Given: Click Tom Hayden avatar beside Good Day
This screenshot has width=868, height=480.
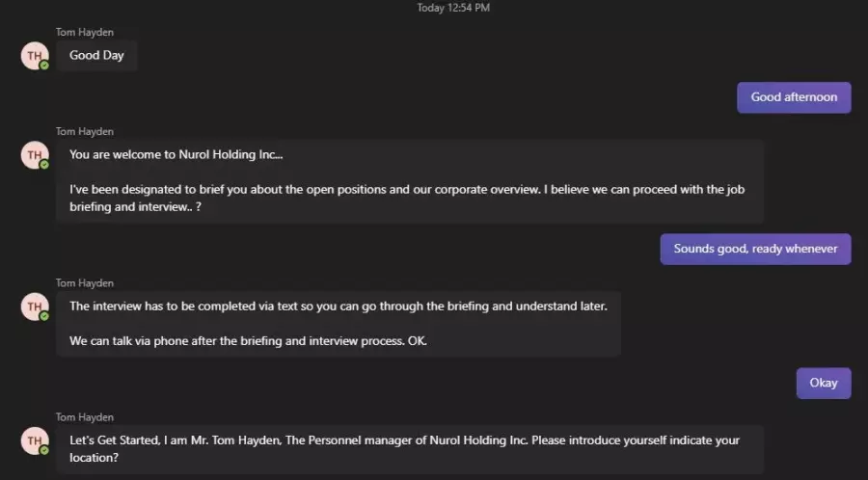Looking at the screenshot, I should 35,56.
